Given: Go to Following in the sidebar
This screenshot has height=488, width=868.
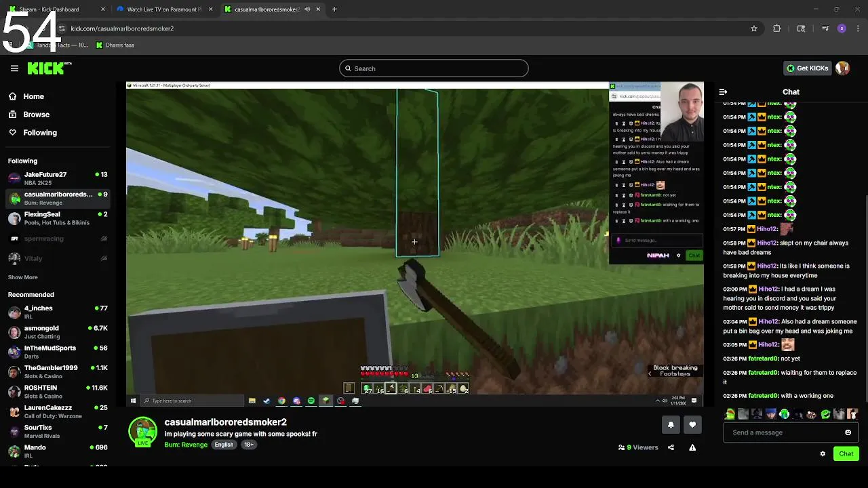Looking at the screenshot, I should pos(40,133).
